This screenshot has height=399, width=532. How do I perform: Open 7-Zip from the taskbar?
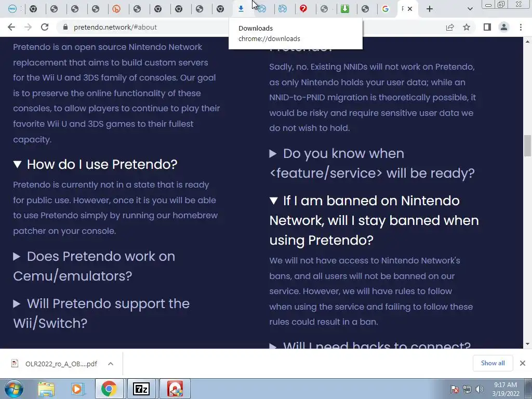point(141,389)
